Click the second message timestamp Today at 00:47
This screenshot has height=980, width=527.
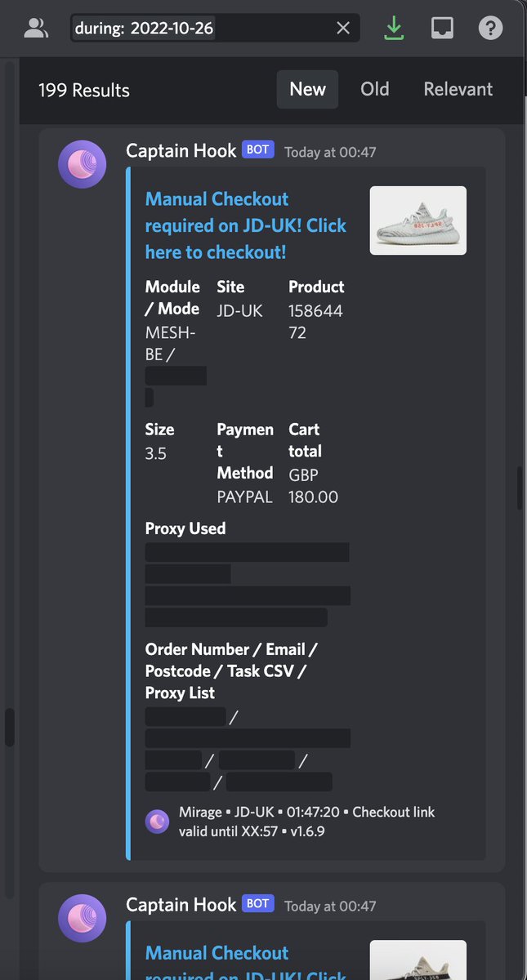pos(330,906)
